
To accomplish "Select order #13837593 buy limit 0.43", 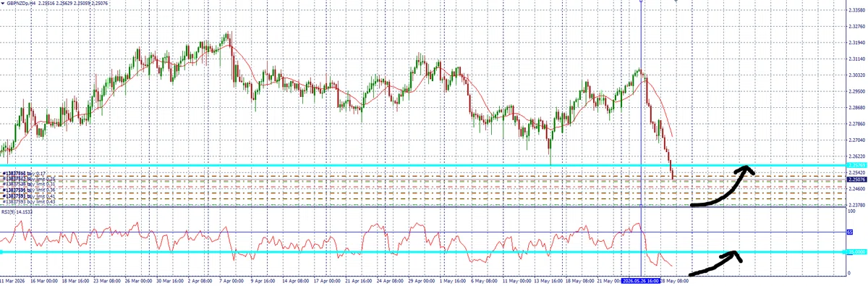I will [x=29, y=201].
